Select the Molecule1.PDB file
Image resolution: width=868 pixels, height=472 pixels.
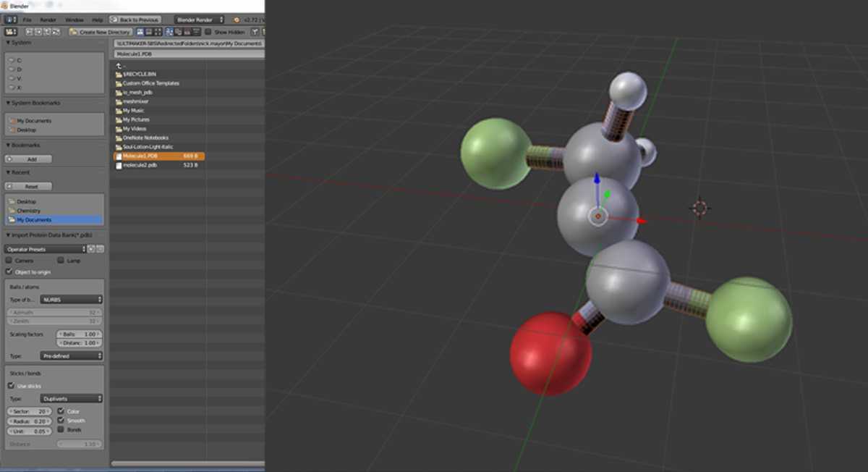click(x=159, y=156)
